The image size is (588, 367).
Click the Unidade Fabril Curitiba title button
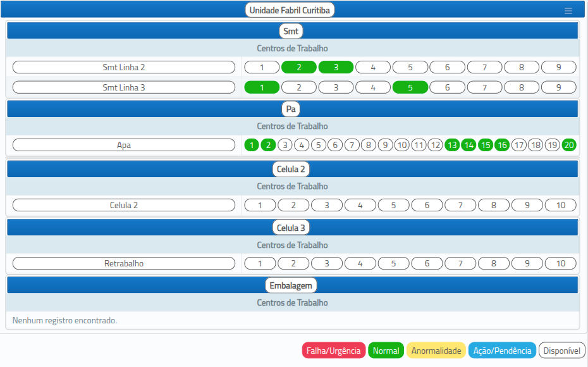(x=290, y=10)
